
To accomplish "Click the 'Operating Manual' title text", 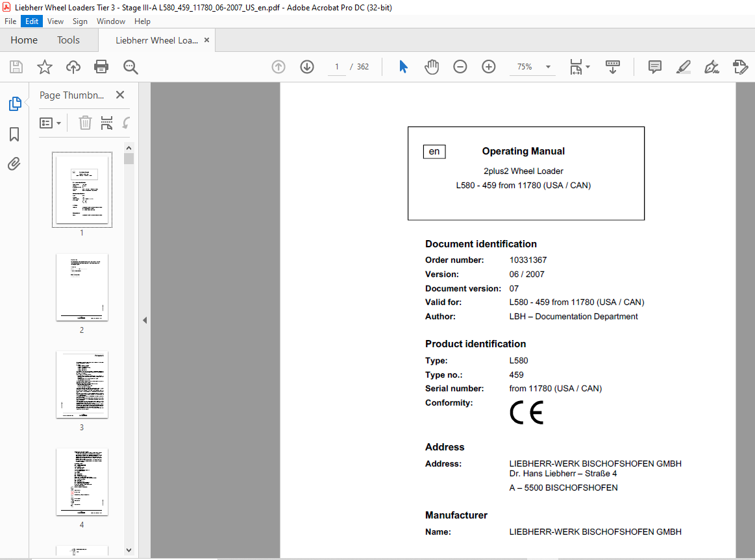I will [523, 151].
